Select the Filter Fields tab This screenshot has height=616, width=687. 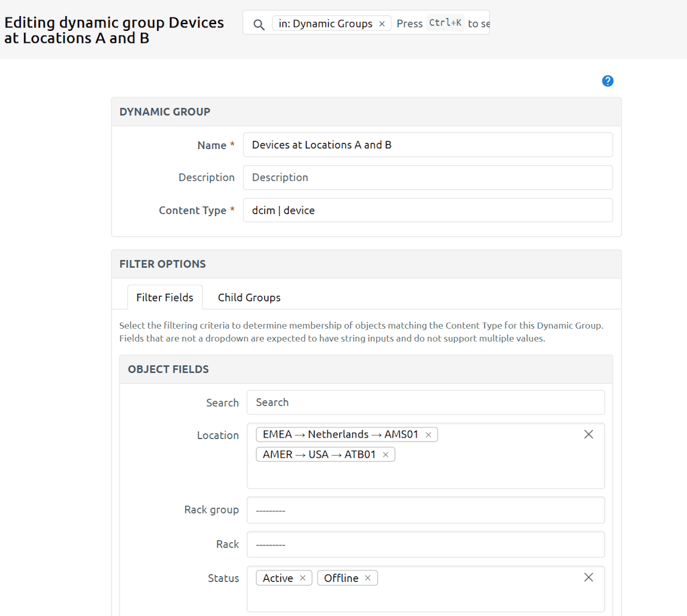tap(164, 297)
